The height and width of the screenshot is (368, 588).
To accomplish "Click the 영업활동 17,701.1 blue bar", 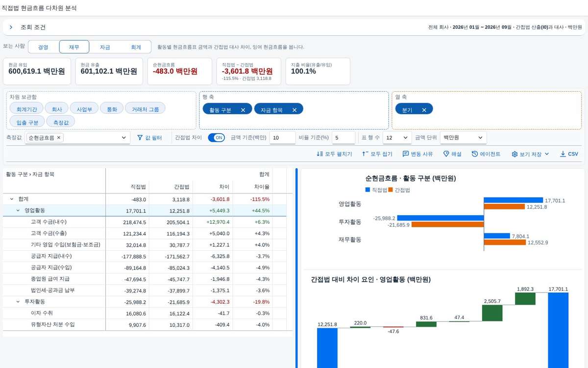I will click(x=514, y=200).
